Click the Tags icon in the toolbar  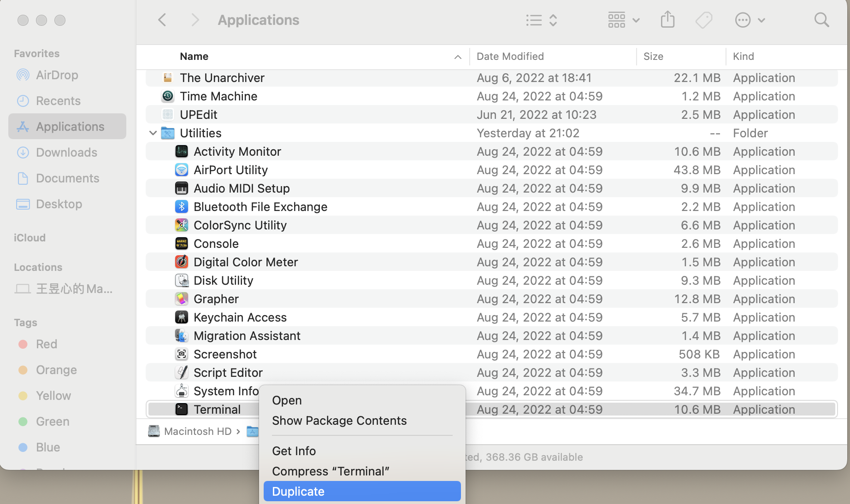703,20
